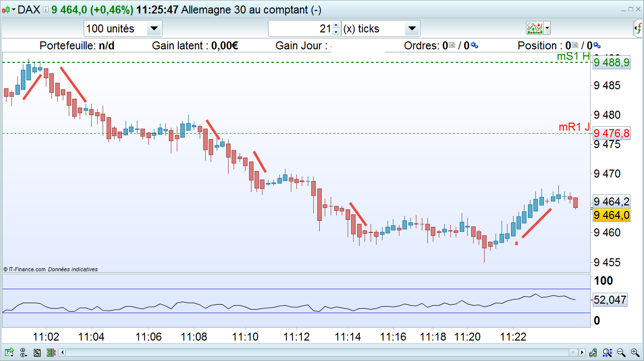
Task: Expand the indicator button dropdown arrow
Action: 547,28
